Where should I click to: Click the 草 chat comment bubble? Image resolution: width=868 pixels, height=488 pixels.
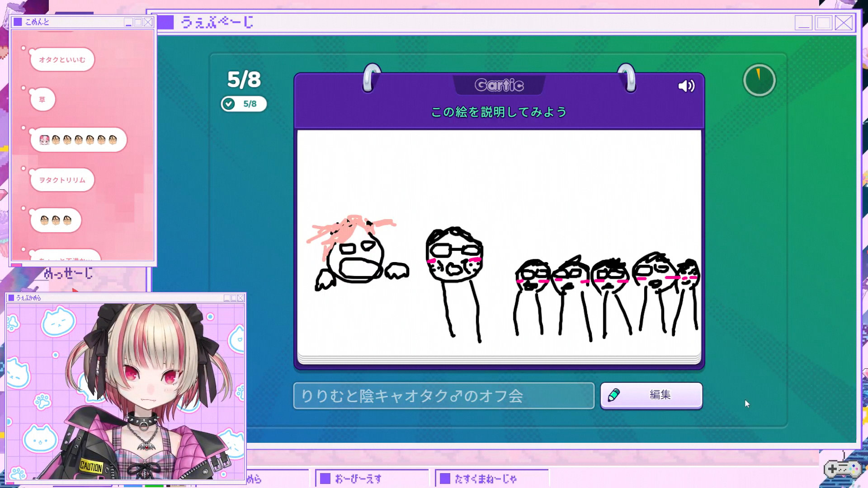click(x=42, y=99)
